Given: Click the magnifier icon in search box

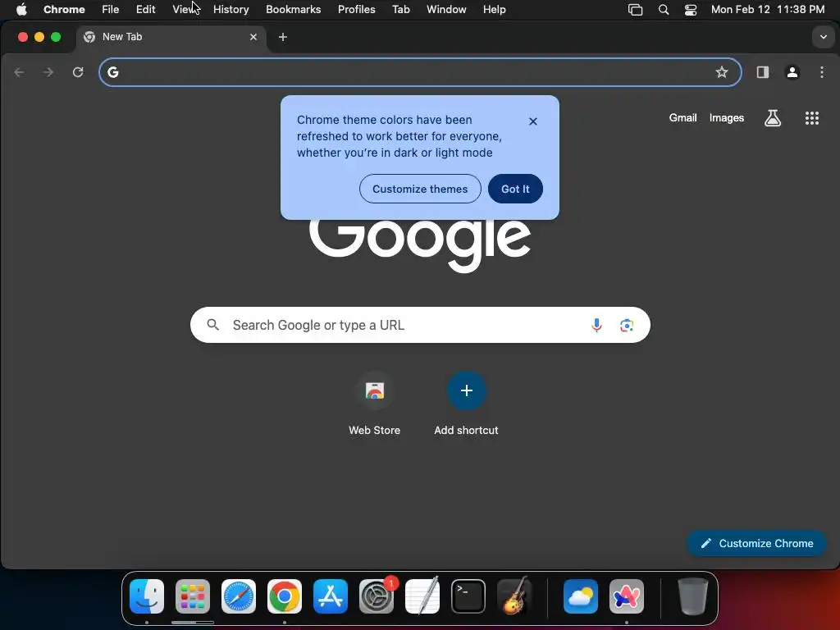Looking at the screenshot, I should click(x=213, y=325).
